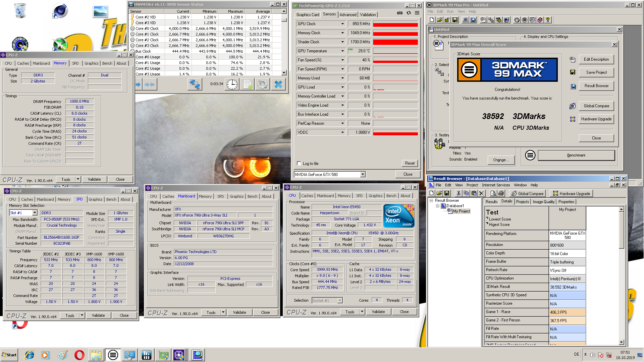Click Validate in the CPU-Z Mainboard window

239,312
